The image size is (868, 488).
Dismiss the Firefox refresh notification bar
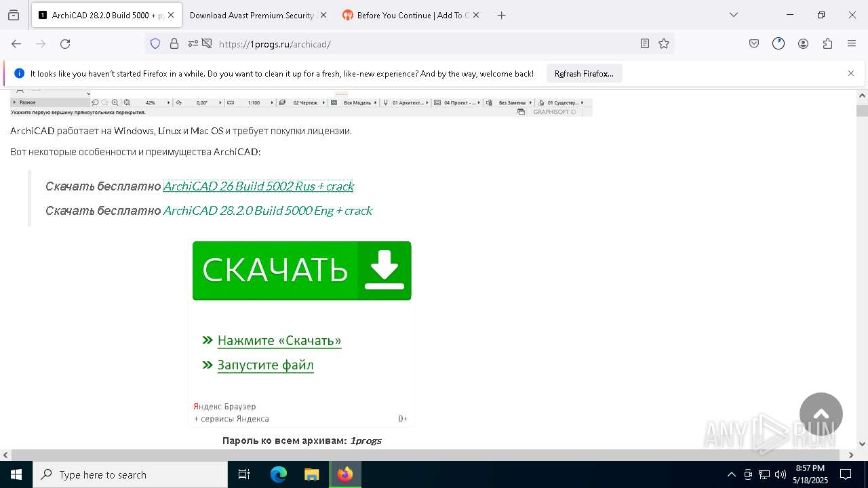coord(851,73)
